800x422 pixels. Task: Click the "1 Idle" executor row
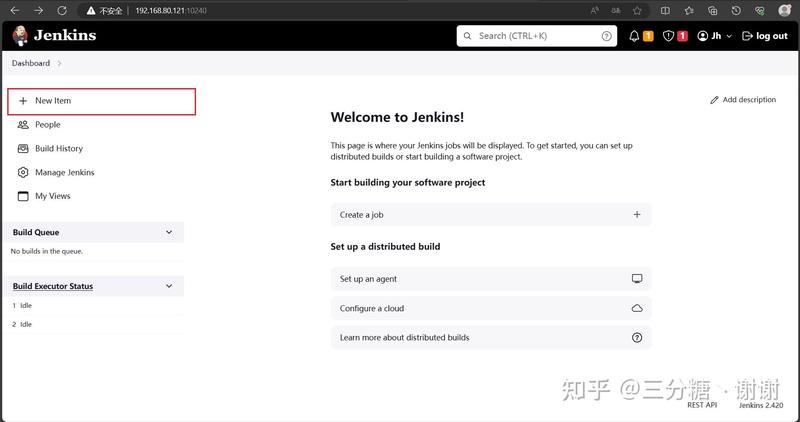(x=94, y=306)
